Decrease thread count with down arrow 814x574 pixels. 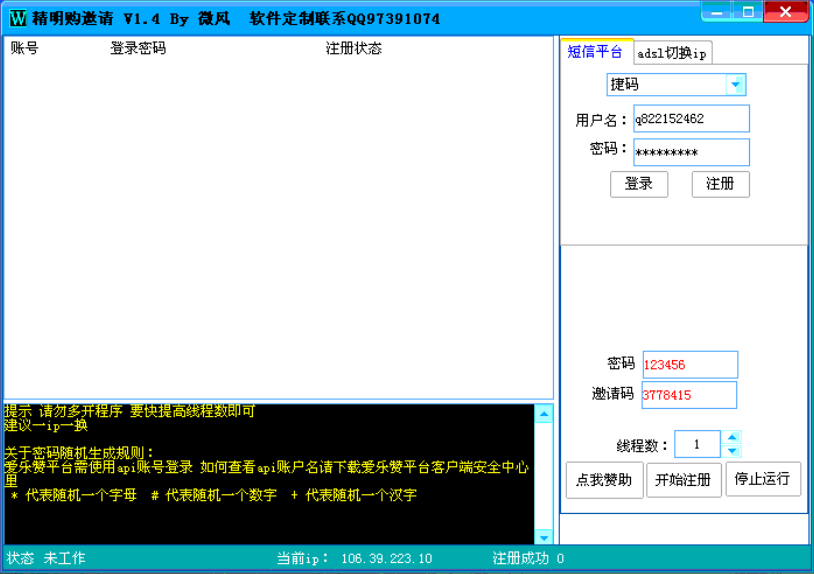pyautogui.click(x=732, y=451)
